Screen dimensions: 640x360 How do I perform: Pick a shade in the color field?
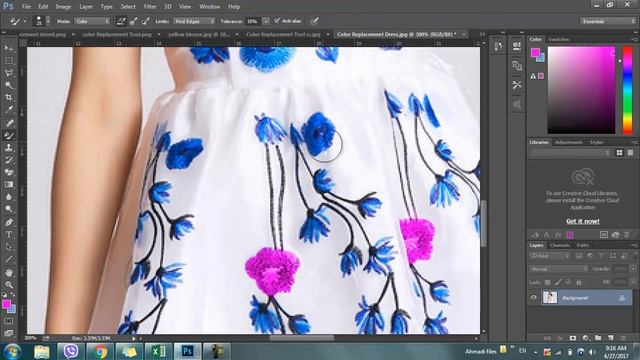(581, 90)
